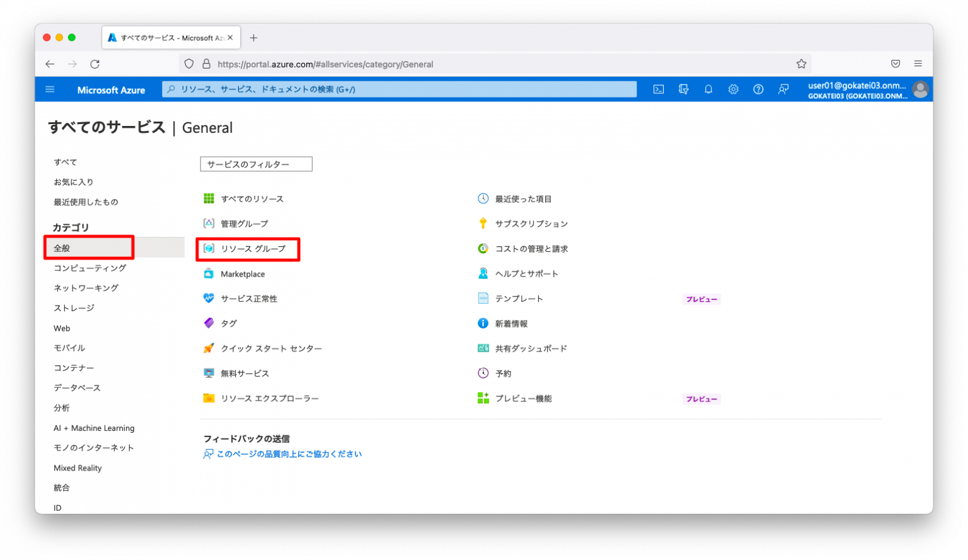Open the Directories and subscriptions filter icon
The width and height of the screenshot is (968, 560).
684,89
